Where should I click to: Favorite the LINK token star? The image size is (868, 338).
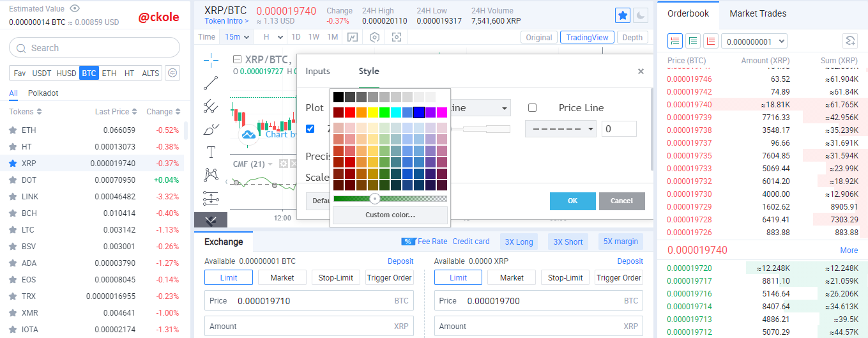pos(13,196)
